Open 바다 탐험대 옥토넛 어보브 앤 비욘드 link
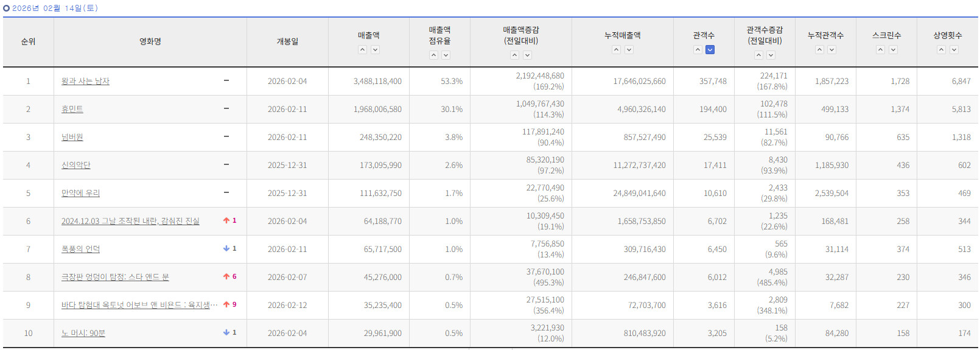 (x=139, y=305)
